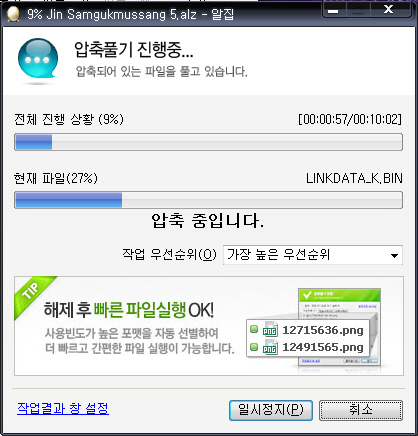Click the blue speech bubble progress icon

click(38, 59)
